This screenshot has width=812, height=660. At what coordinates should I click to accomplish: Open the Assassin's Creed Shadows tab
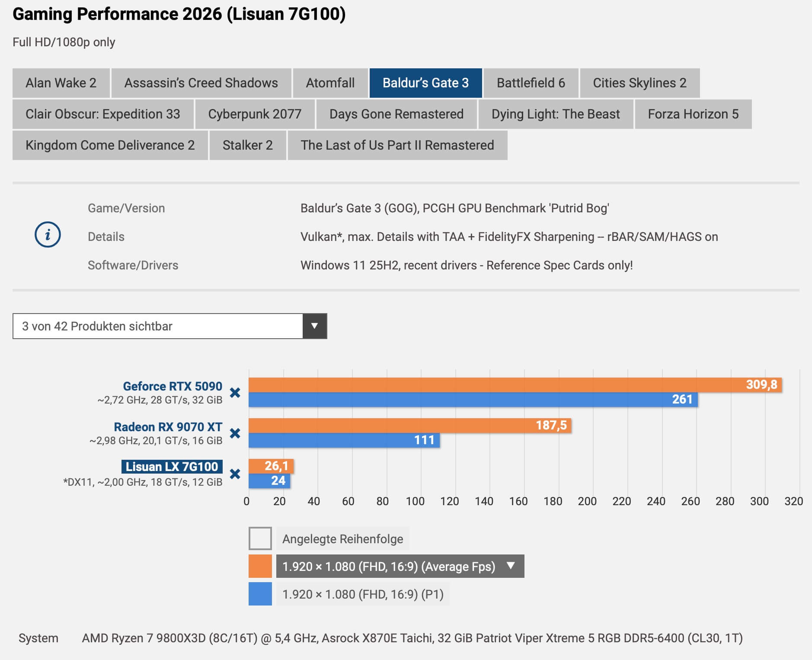click(x=201, y=83)
